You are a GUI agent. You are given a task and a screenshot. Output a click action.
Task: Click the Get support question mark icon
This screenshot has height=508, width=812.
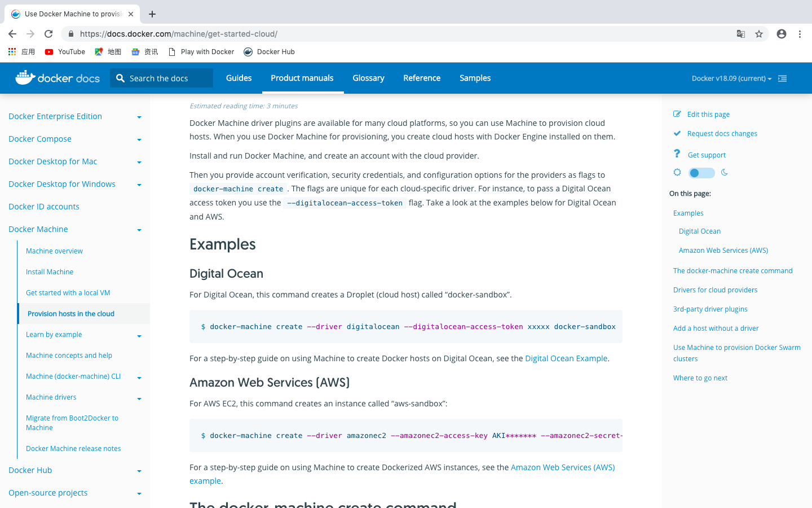[x=677, y=154]
